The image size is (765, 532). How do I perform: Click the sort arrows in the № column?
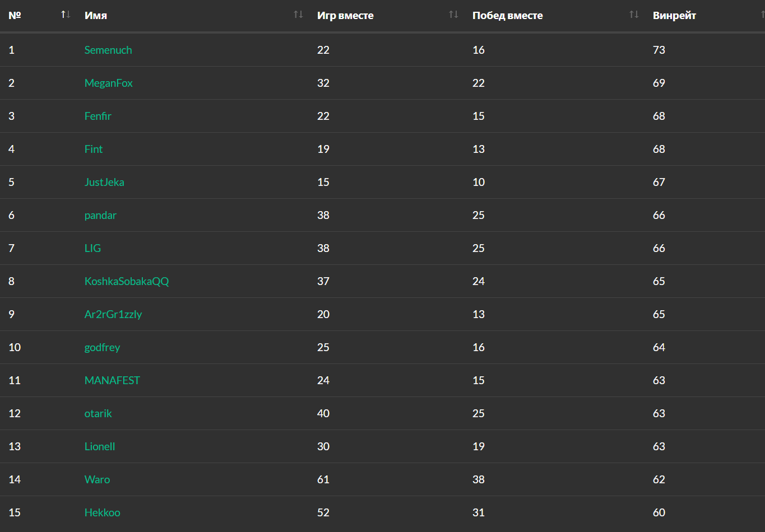(66, 15)
